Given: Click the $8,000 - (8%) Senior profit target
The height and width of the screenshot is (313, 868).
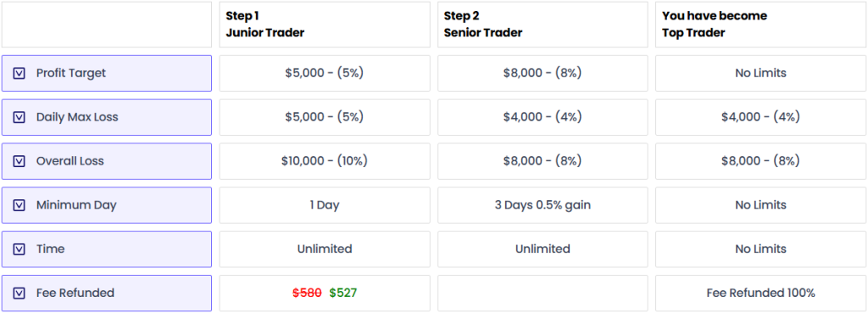Looking at the screenshot, I should (542, 73).
